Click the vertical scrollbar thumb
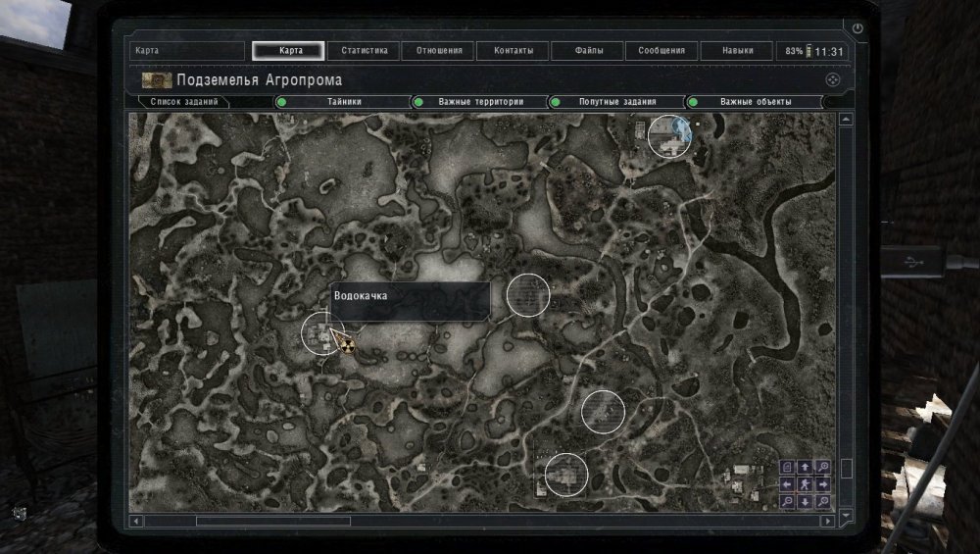 [x=847, y=468]
